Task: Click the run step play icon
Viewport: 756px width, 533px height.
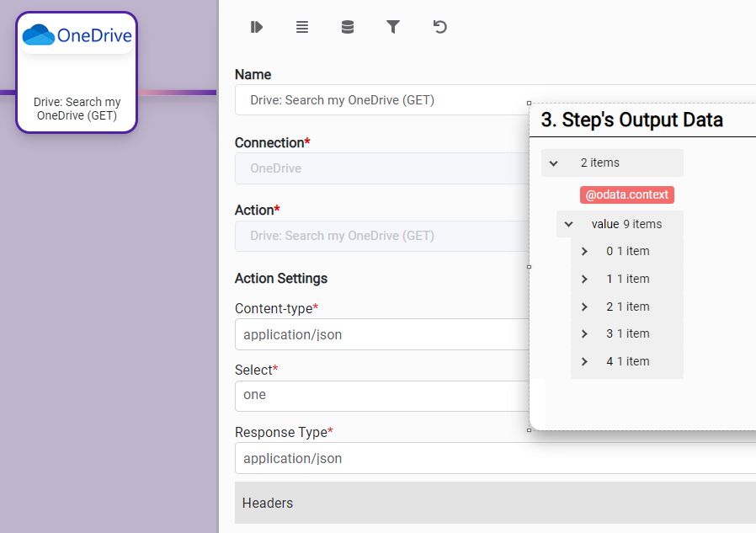Action: point(257,27)
